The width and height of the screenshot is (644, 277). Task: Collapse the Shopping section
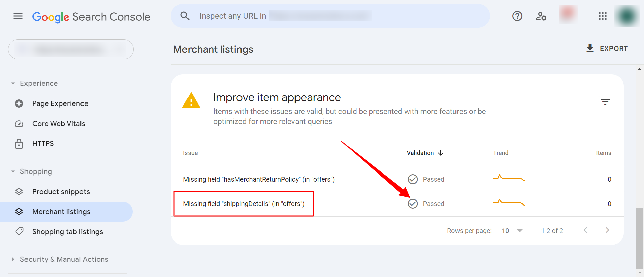tap(32, 171)
